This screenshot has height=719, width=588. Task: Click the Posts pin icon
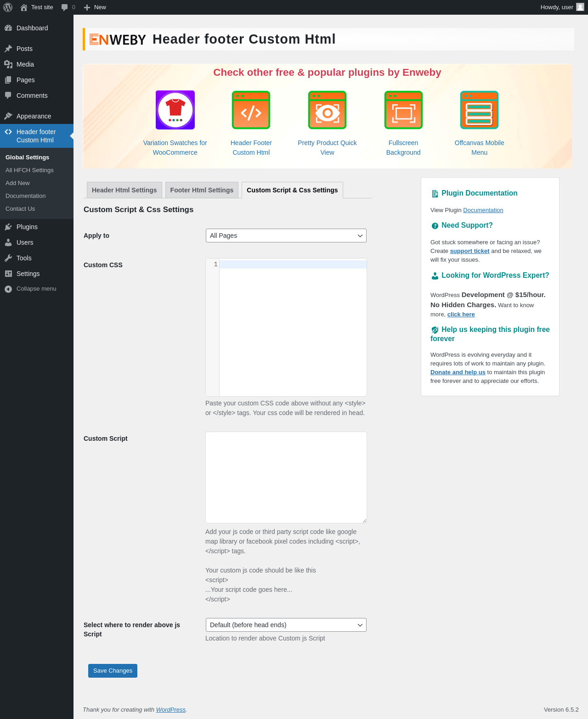tap(8, 49)
